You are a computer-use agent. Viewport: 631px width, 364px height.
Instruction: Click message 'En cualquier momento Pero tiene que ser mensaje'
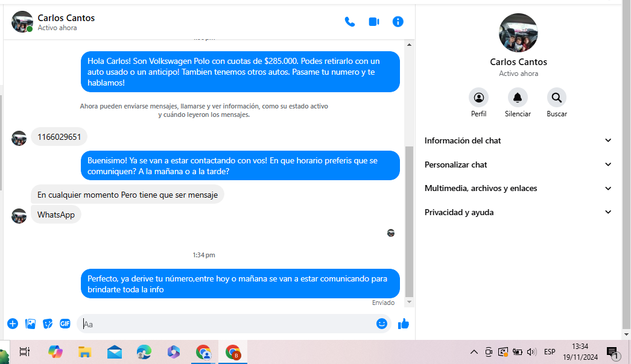point(127,195)
